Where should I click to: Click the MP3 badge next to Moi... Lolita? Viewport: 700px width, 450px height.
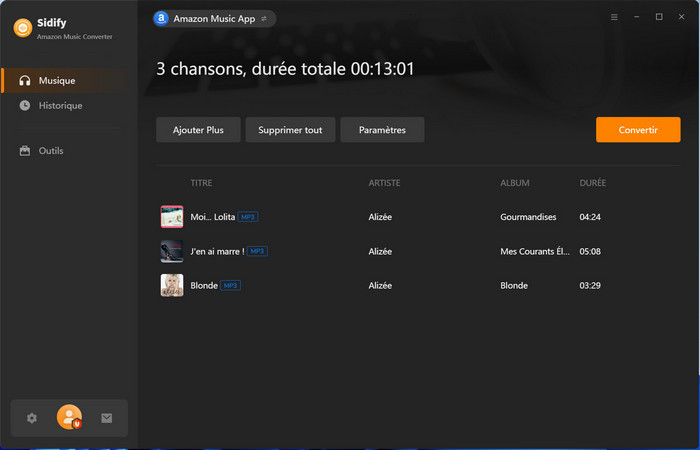tap(249, 217)
